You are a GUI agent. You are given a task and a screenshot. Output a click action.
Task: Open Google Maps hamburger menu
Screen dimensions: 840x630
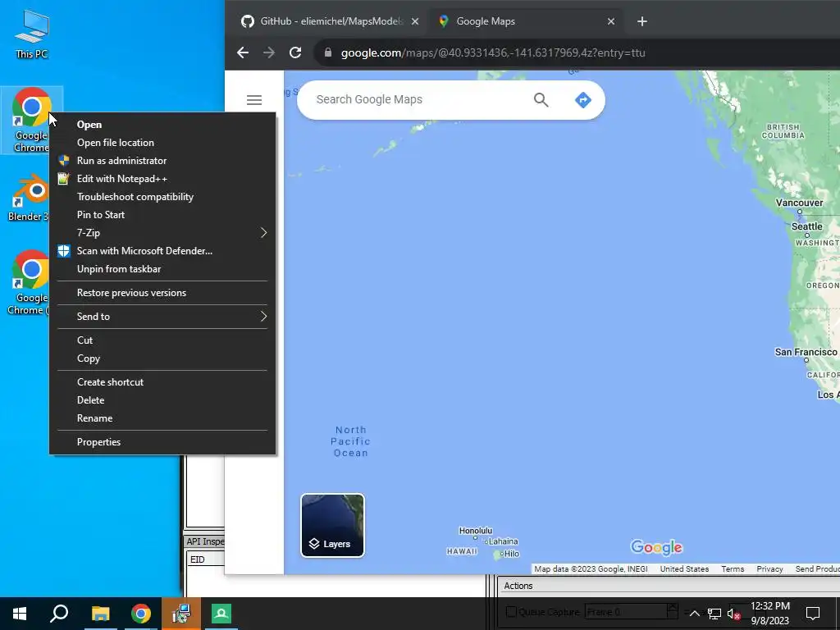254,99
